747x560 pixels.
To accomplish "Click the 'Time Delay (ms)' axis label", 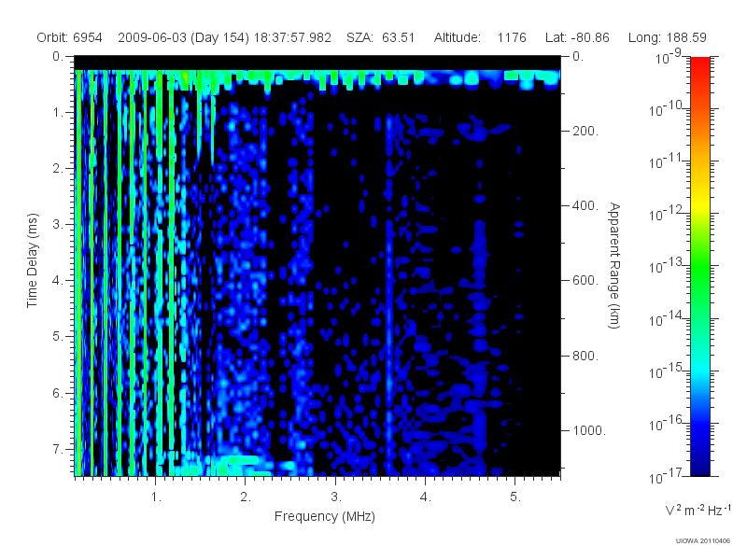I will pyautogui.click(x=32, y=260).
